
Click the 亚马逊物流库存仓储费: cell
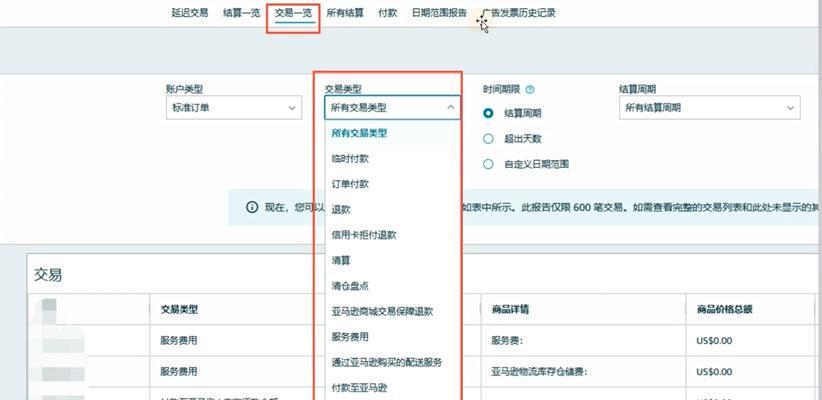539,372
